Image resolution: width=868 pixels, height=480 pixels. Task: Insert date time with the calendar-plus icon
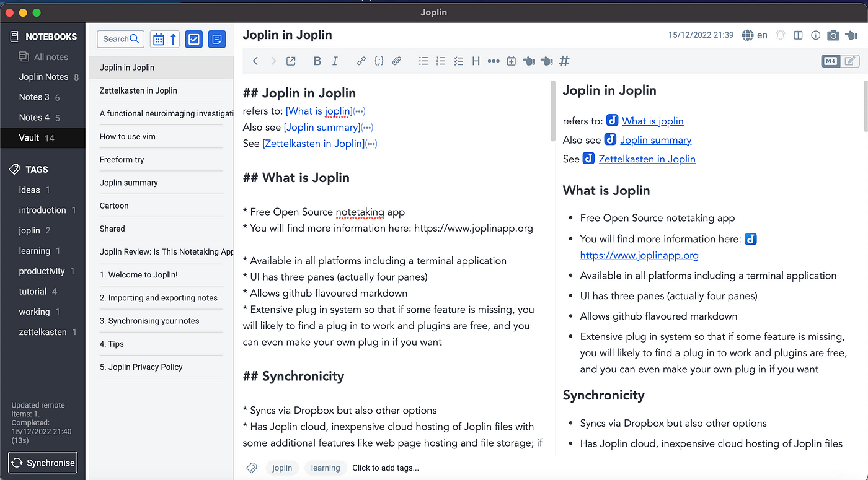pos(511,61)
